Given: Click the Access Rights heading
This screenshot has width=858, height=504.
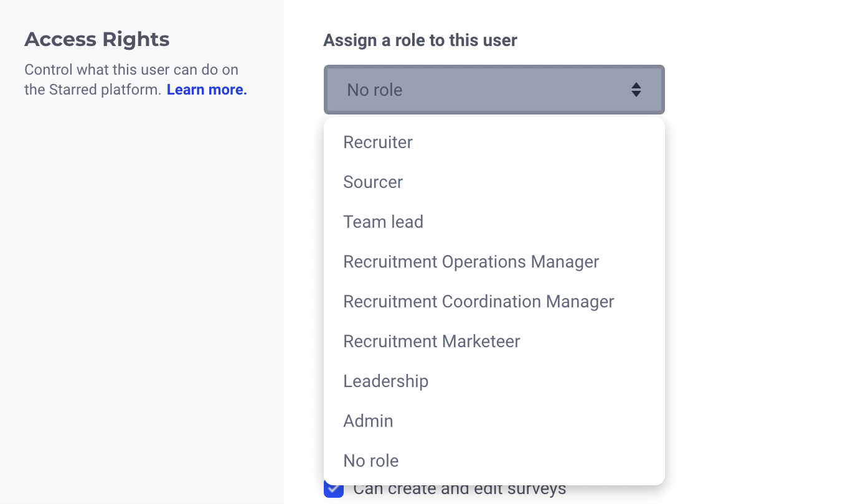Looking at the screenshot, I should tap(97, 39).
